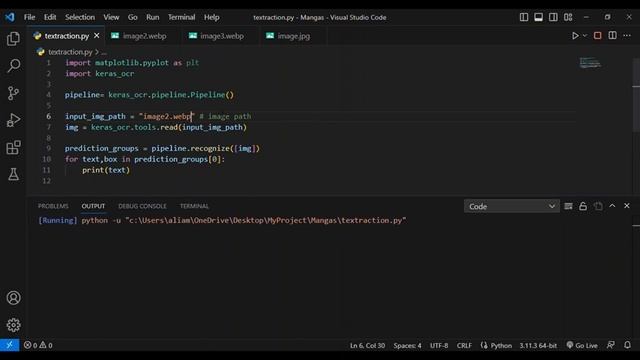Open the Testing flask view
The height and width of the screenshot is (360, 640).
click(13, 174)
